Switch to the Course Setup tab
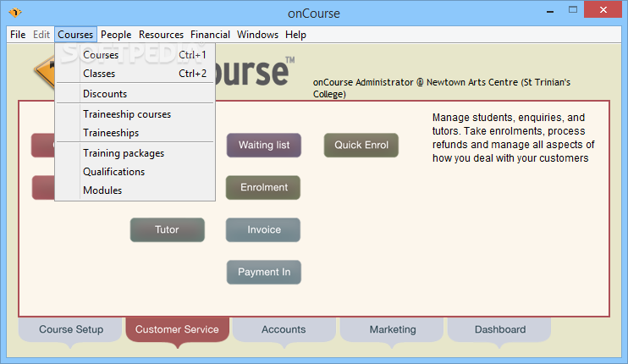The height and width of the screenshot is (364, 628). pos(71,329)
